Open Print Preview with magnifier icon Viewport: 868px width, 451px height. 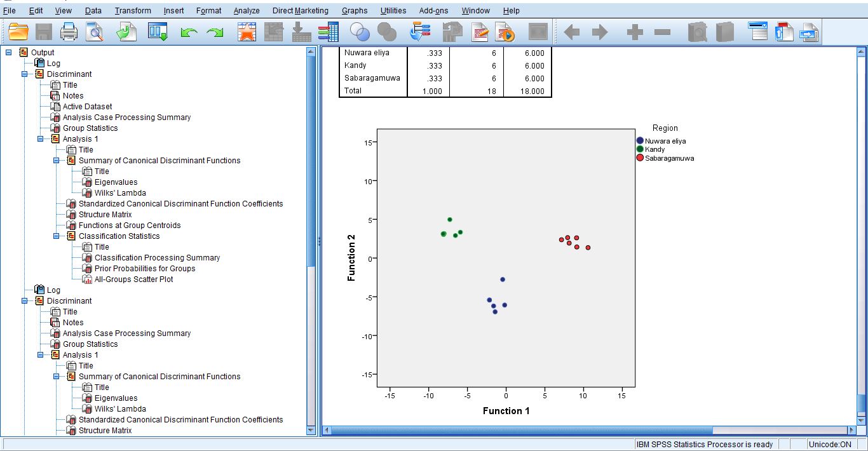pyautogui.click(x=95, y=32)
